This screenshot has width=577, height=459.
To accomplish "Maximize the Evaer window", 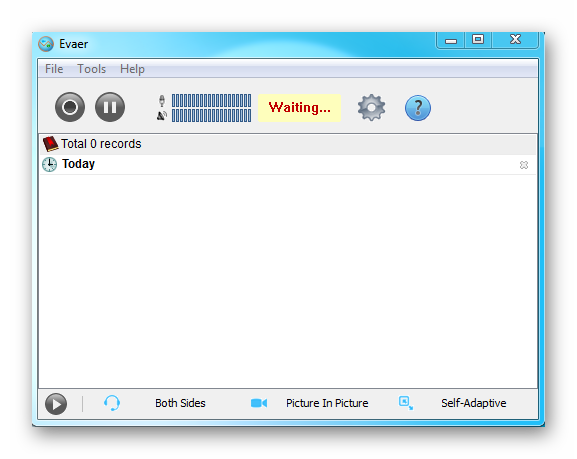I will pos(478,40).
